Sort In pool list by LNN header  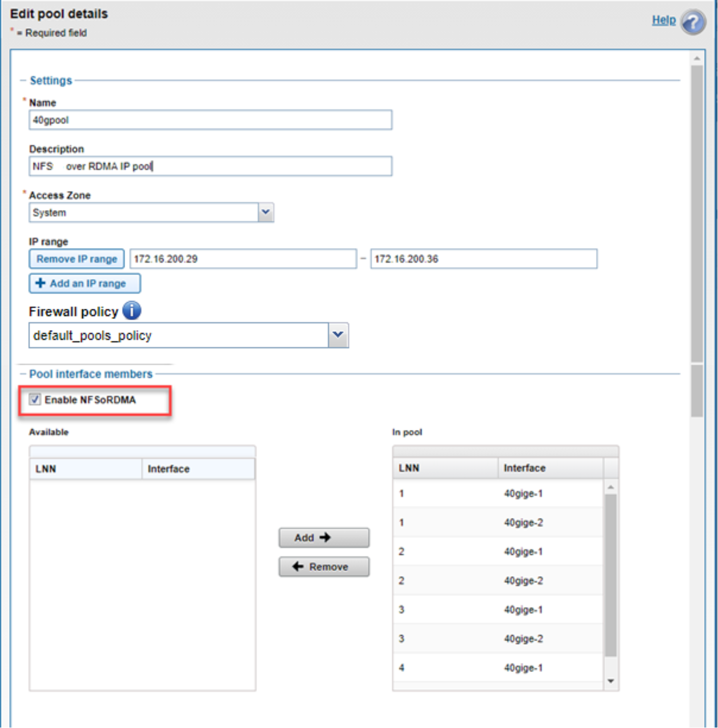click(x=445, y=468)
